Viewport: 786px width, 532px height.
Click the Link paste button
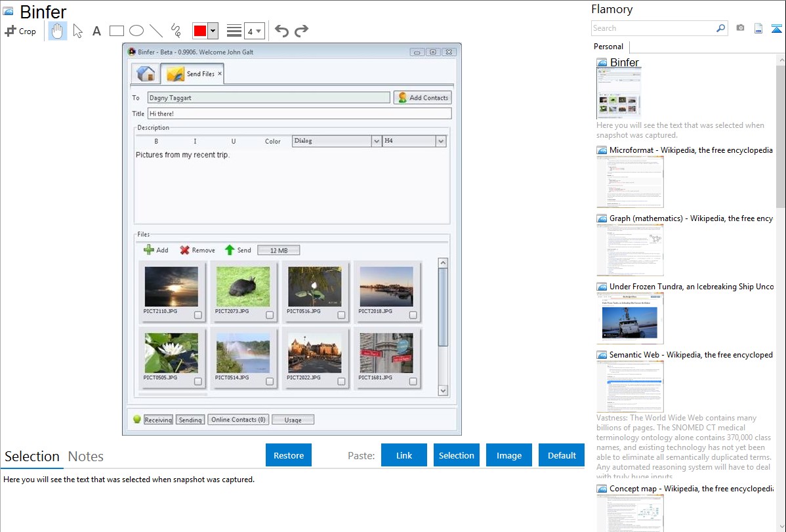(x=404, y=455)
